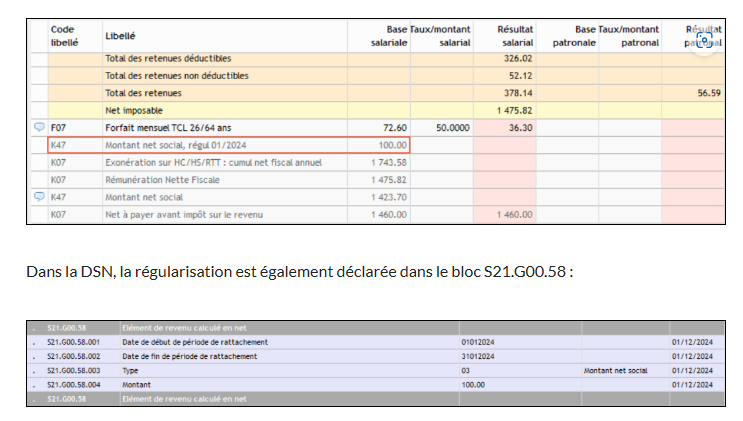Click the patronal result 56.59

pos(709,93)
